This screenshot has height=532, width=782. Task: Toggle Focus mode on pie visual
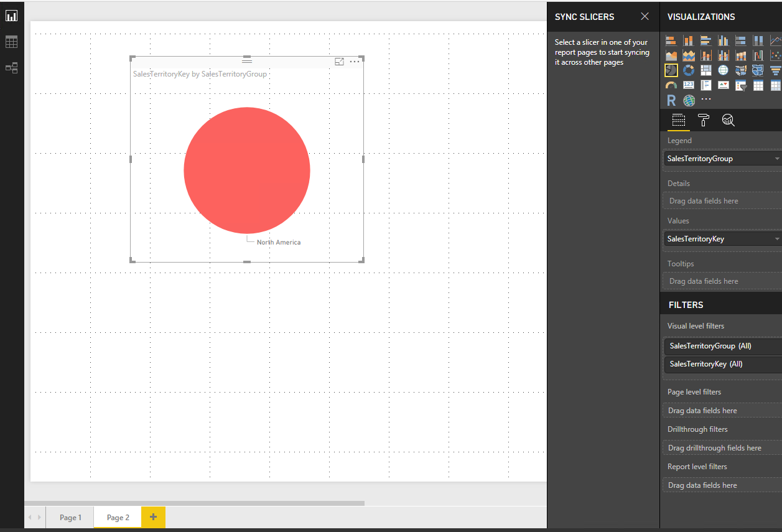(x=339, y=62)
